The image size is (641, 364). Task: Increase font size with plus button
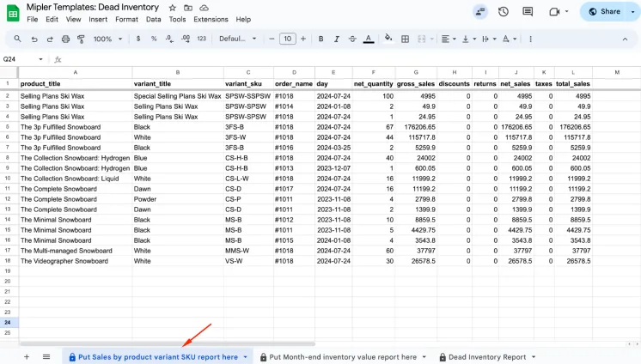tap(303, 39)
